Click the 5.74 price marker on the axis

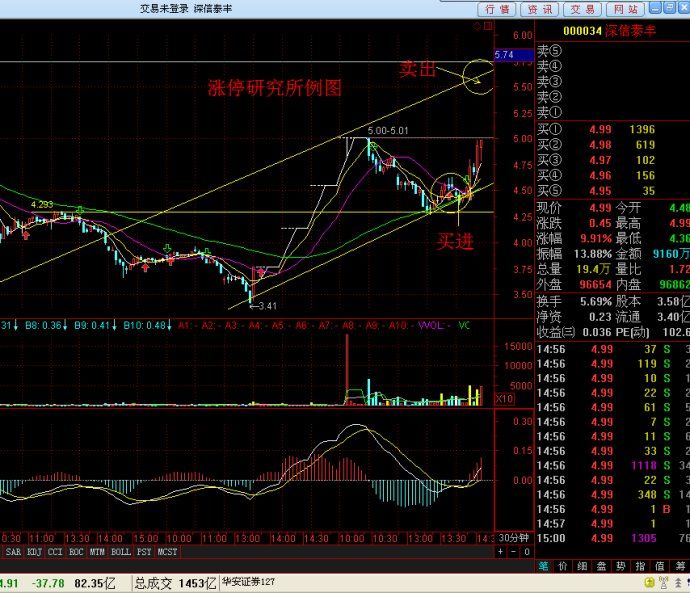click(x=504, y=54)
